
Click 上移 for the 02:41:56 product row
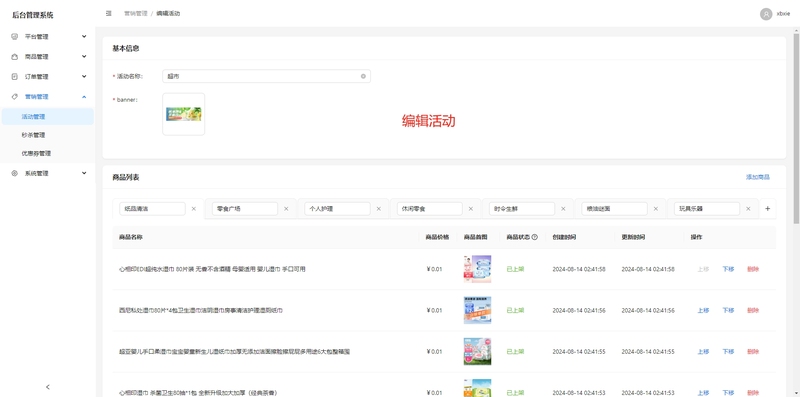coord(703,310)
